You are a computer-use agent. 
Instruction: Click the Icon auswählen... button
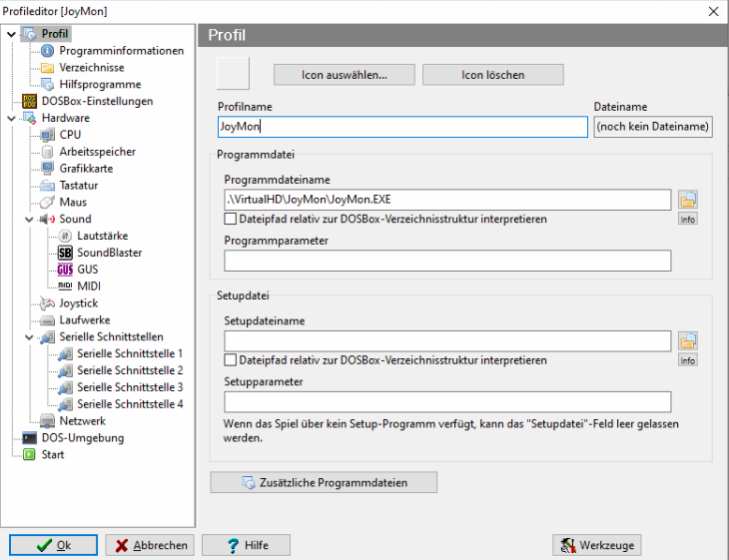click(344, 75)
